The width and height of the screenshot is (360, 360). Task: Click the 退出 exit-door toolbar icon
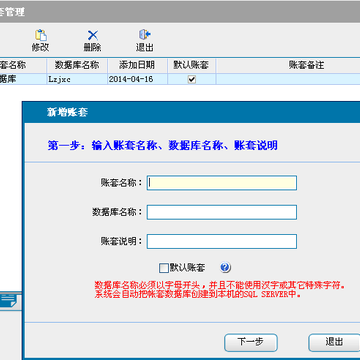(x=145, y=35)
